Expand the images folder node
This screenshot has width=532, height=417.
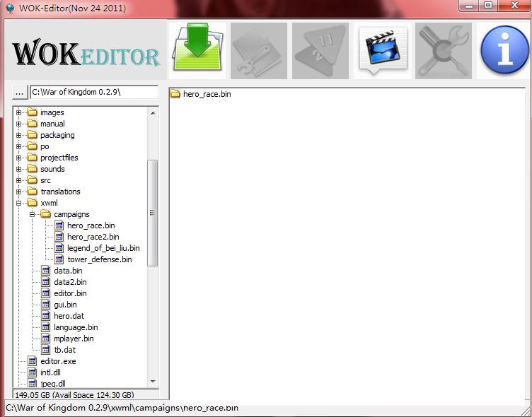(x=18, y=112)
